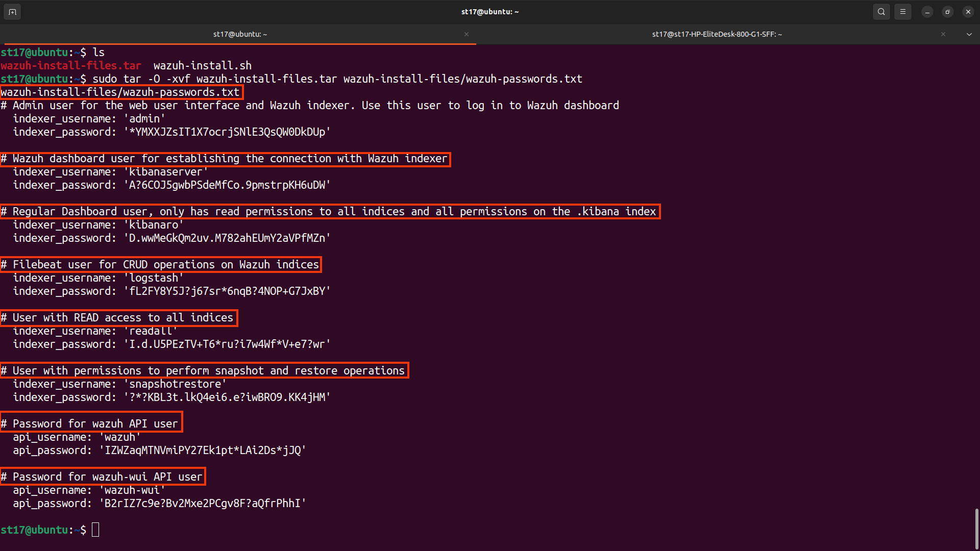Click the api_username 'wazuh-wui' line

coord(89,490)
